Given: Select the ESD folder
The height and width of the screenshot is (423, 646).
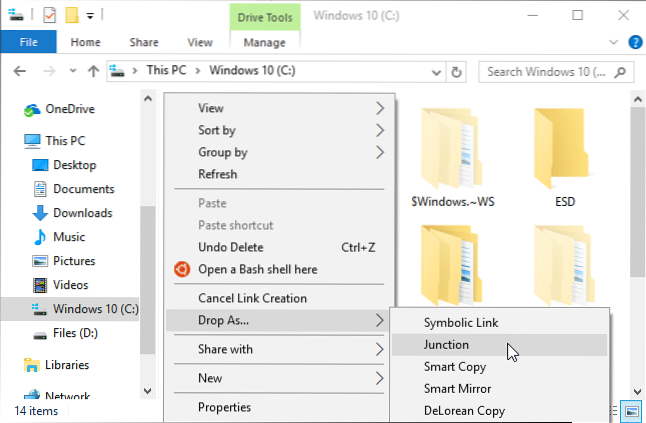Looking at the screenshot, I should tap(564, 157).
